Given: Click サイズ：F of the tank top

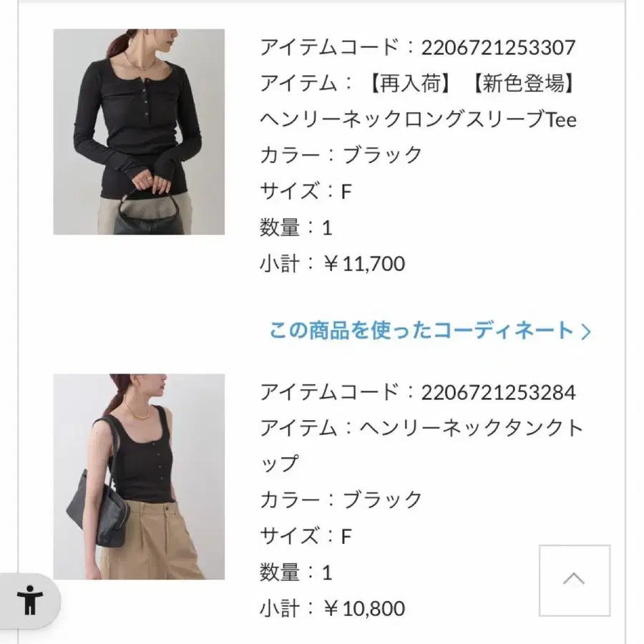Looking at the screenshot, I should click(306, 537).
